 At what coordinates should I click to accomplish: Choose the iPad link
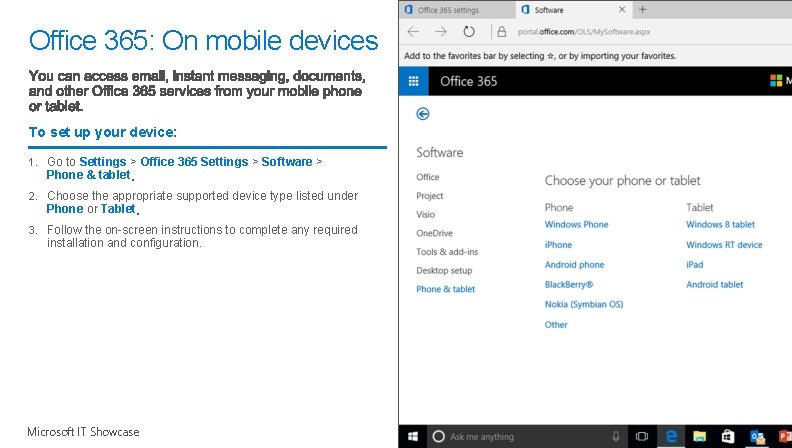(695, 265)
